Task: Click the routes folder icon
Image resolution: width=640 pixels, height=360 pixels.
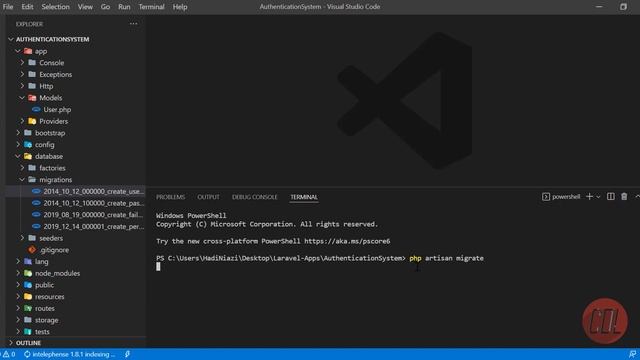Action: [x=28, y=308]
